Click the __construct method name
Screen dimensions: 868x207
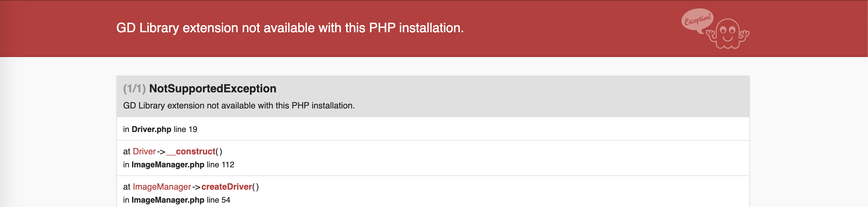click(x=191, y=151)
